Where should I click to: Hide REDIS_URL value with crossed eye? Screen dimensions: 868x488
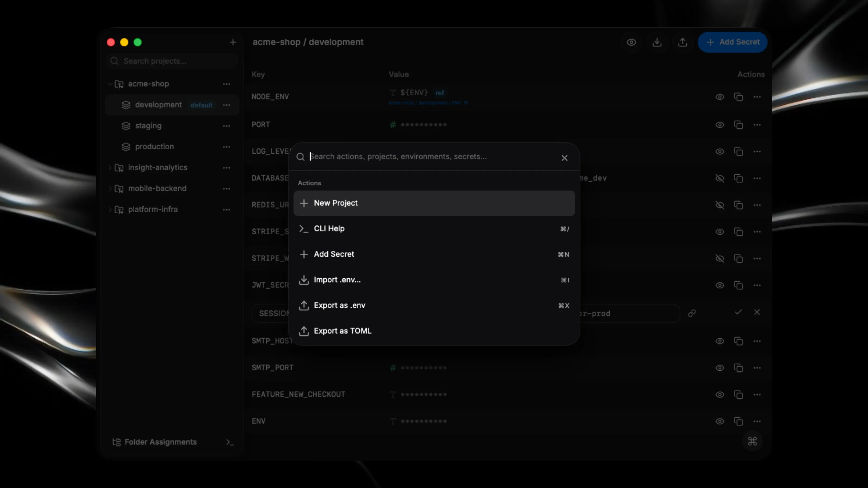pos(720,205)
